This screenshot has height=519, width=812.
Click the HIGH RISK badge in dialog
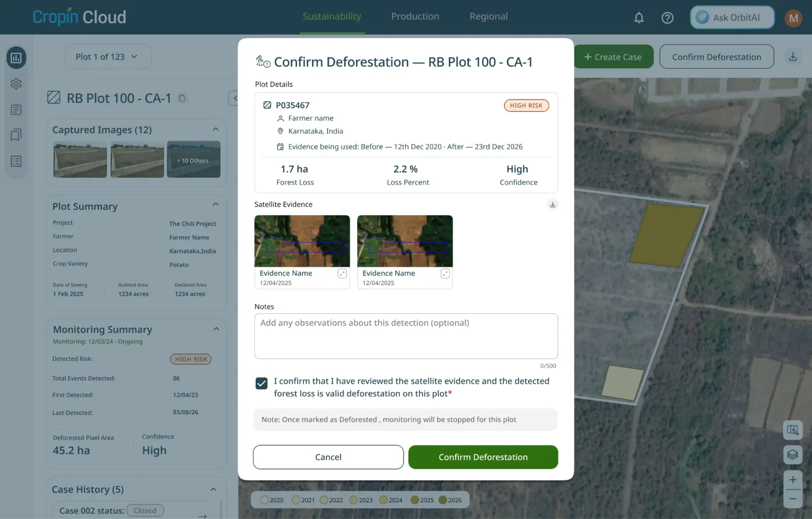click(526, 106)
